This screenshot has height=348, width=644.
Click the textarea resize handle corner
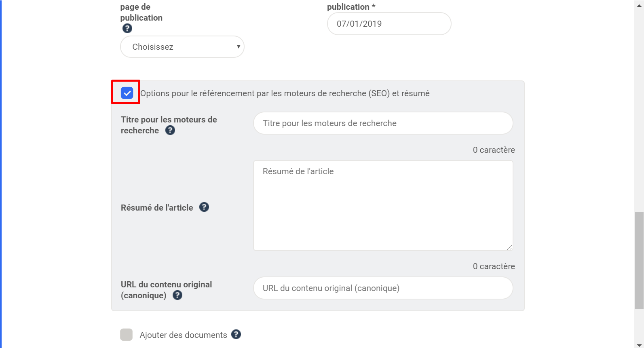pyautogui.click(x=510, y=247)
